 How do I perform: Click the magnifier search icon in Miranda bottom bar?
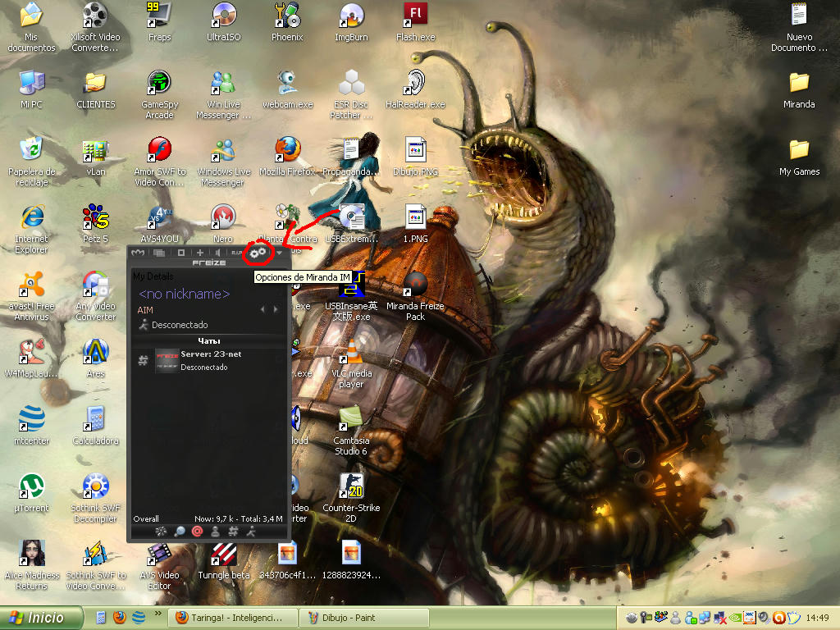pyautogui.click(x=180, y=532)
